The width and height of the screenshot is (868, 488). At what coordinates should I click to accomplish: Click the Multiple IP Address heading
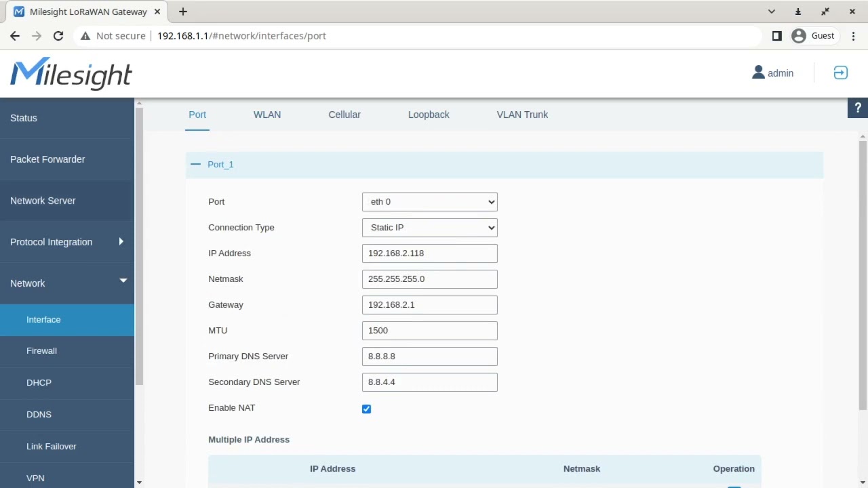coord(249,440)
